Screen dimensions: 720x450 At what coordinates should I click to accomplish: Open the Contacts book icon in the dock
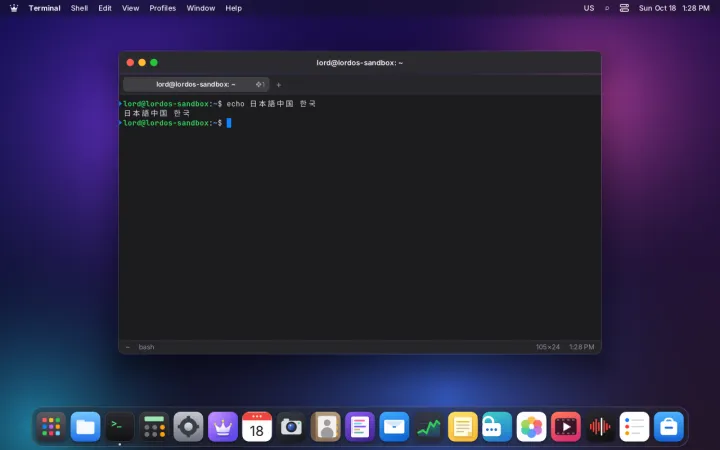326,427
